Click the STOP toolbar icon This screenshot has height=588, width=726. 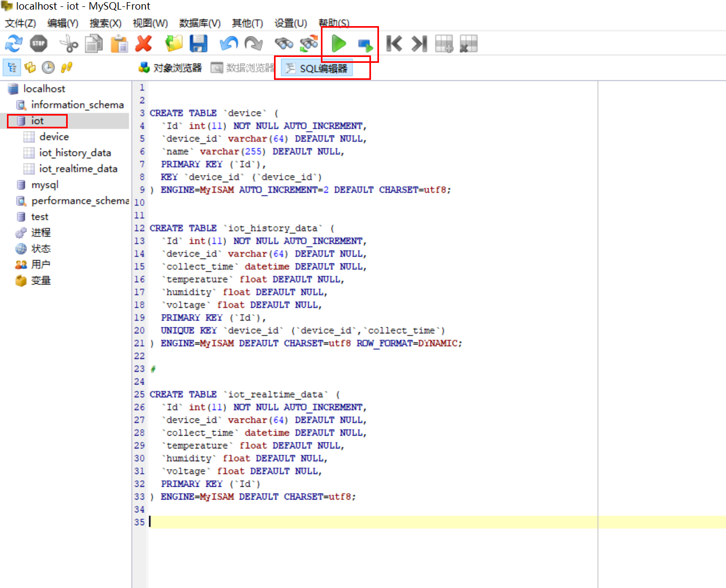tap(39, 44)
